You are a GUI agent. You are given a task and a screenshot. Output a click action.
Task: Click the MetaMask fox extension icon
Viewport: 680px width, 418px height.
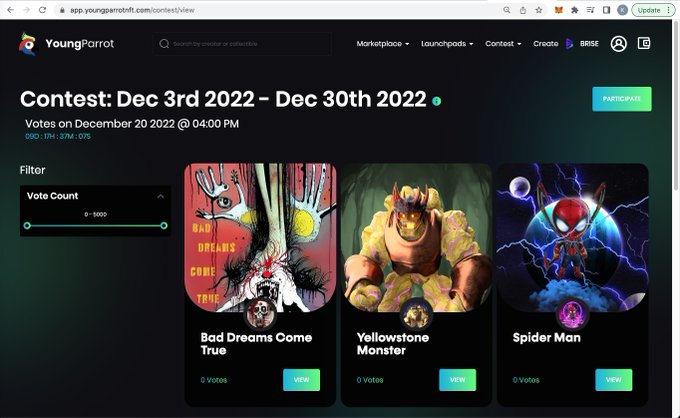coord(559,10)
